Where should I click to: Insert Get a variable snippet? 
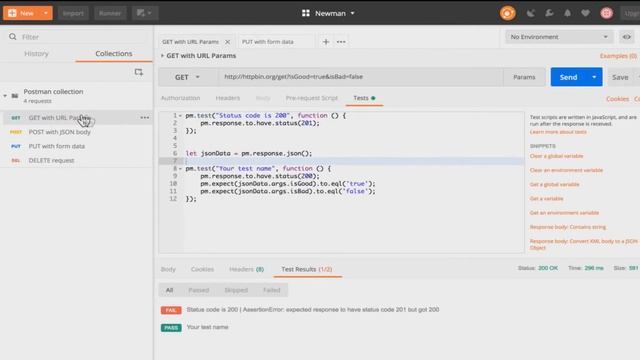pos(547,198)
